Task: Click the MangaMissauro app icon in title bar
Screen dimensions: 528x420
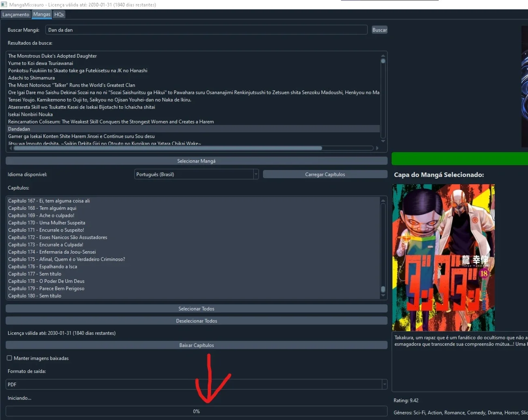Action: pyautogui.click(x=4, y=4)
